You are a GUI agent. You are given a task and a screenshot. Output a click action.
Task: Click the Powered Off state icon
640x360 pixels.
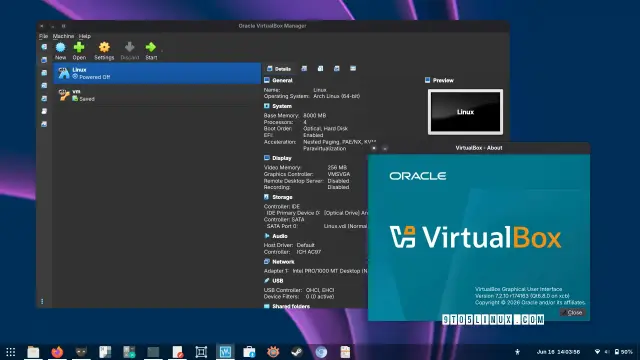tap(75, 77)
